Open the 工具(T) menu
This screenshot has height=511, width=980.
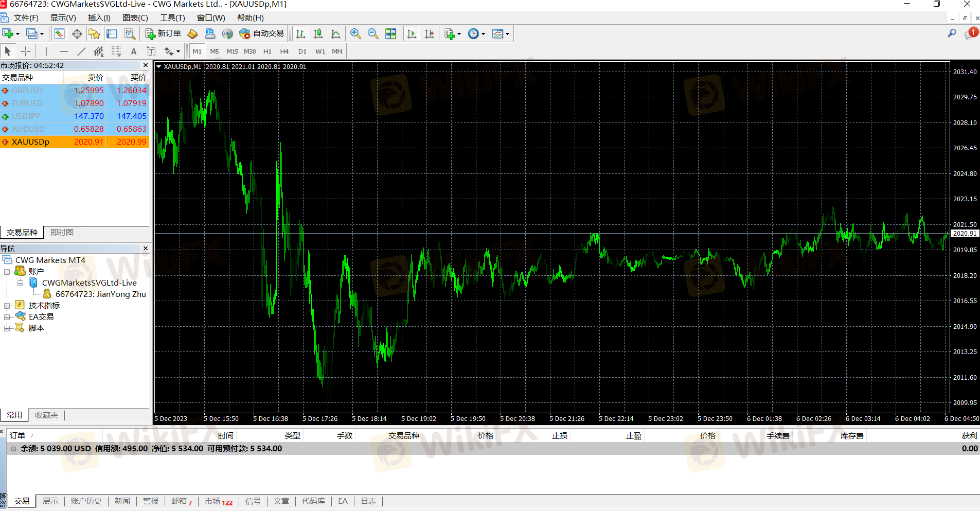coord(172,18)
